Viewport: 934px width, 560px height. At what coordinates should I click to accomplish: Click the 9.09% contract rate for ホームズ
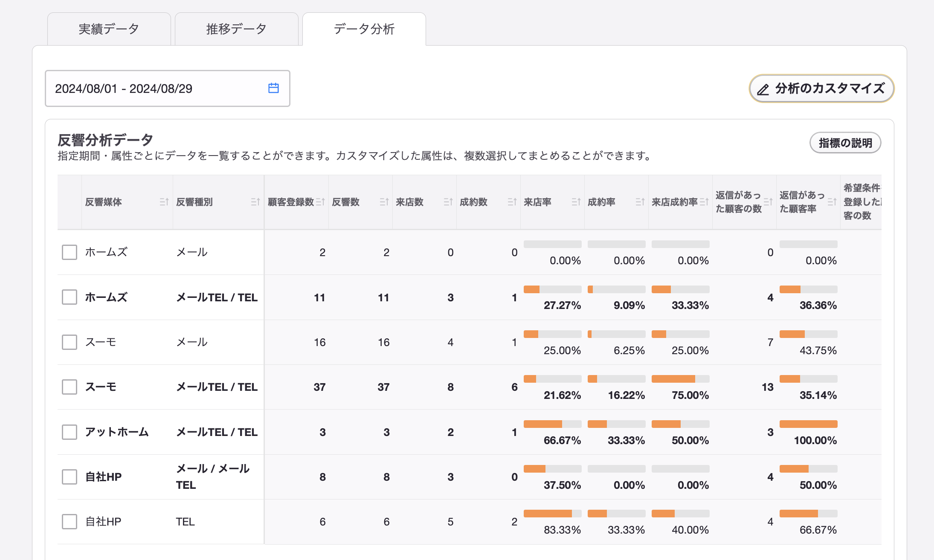629,306
